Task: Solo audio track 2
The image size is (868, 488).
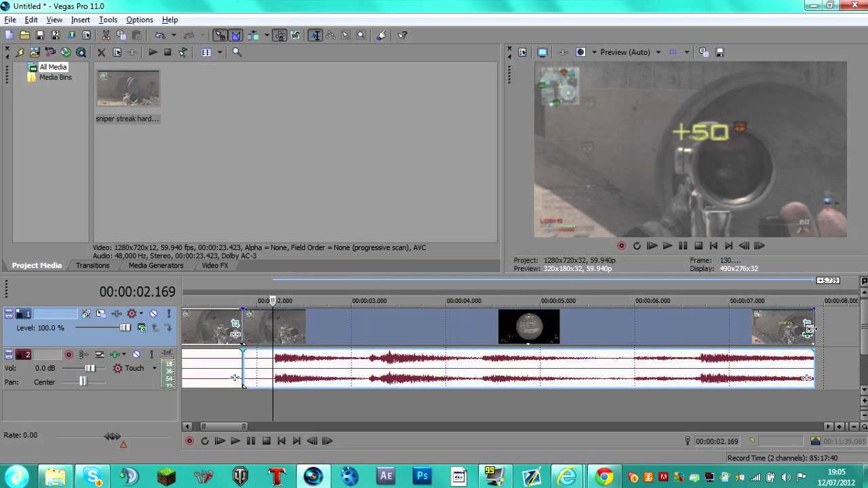Action: click(x=152, y=354)
